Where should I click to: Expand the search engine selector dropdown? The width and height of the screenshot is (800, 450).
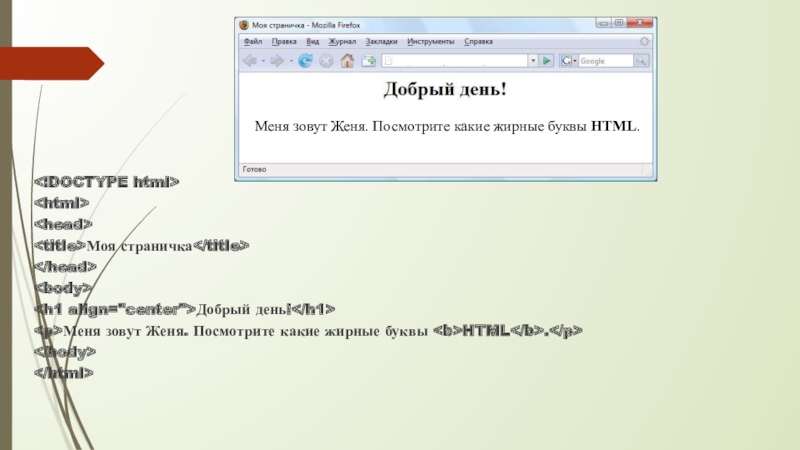574,61
